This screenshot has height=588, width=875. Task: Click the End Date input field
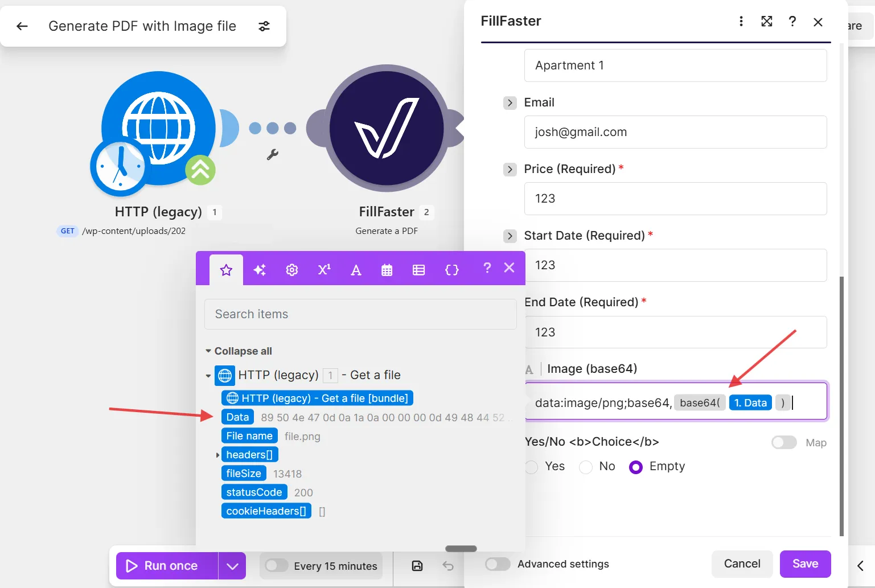point(675,332)
